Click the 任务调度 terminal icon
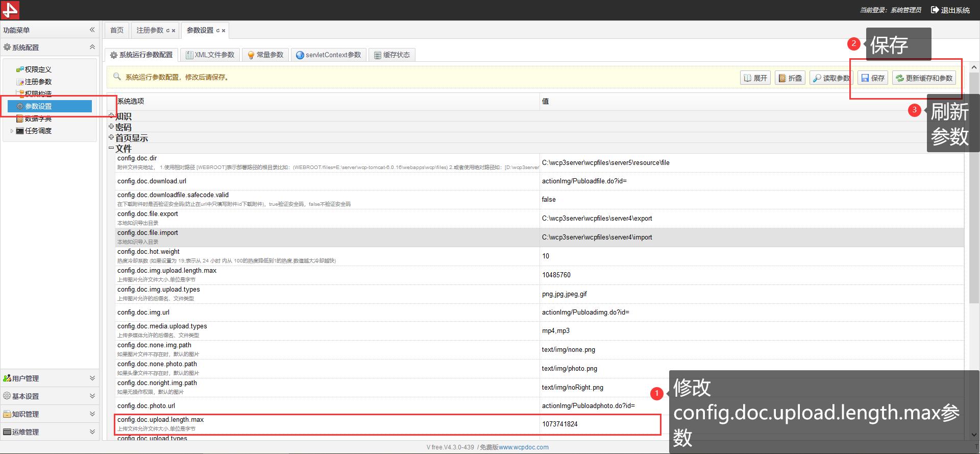This screenshot has width=980, height=454. [x=20, y=131]
